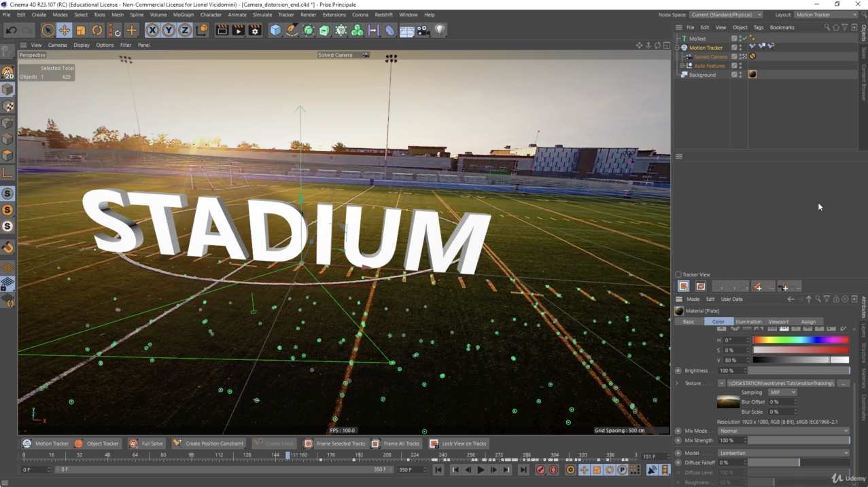
Task: Click the Full Solve button
Action: coord(146,444)
